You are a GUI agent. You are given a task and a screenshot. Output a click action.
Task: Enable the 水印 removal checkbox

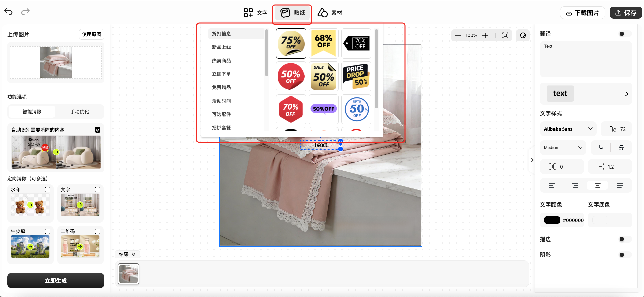coord(48,190)
